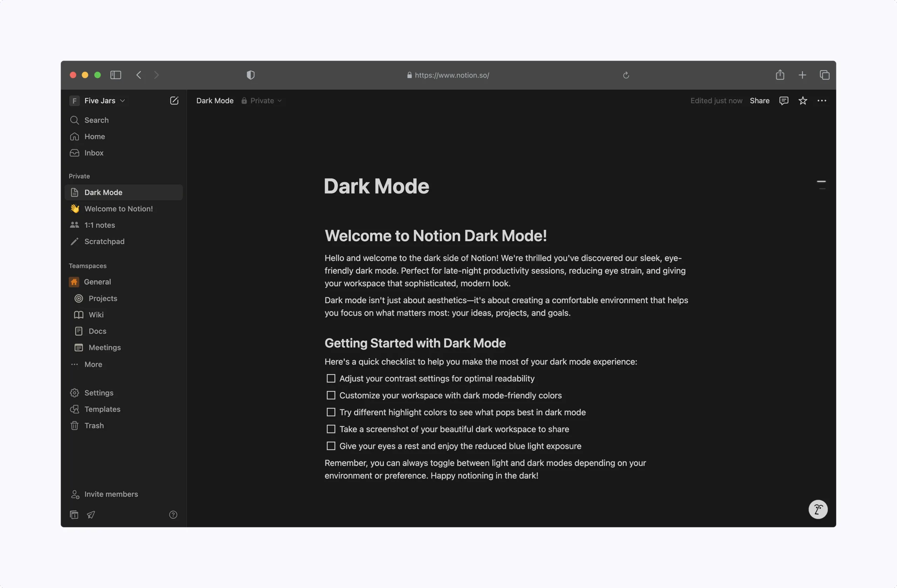897x588 pixels.
Task: Open Notion AI floating button
Action: 818,510
